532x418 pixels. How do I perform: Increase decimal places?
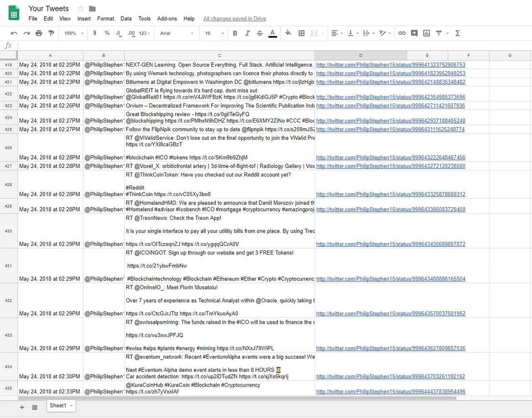tap(131, 33)
